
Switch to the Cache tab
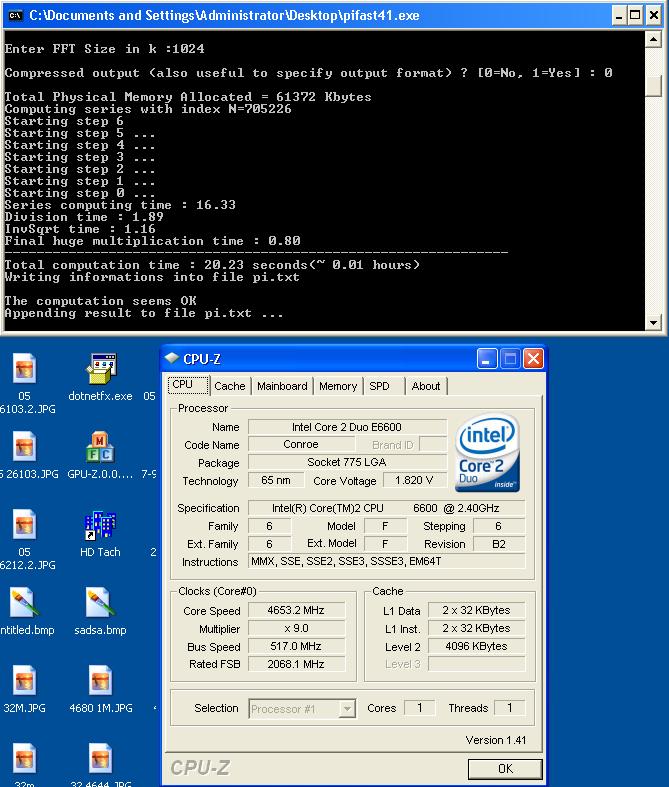pos(229,386)
